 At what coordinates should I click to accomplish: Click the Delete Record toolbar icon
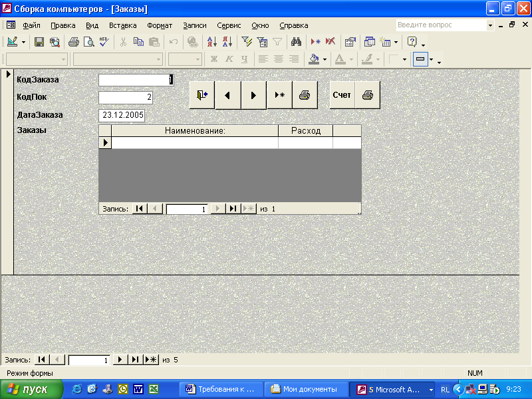point(331,42)
